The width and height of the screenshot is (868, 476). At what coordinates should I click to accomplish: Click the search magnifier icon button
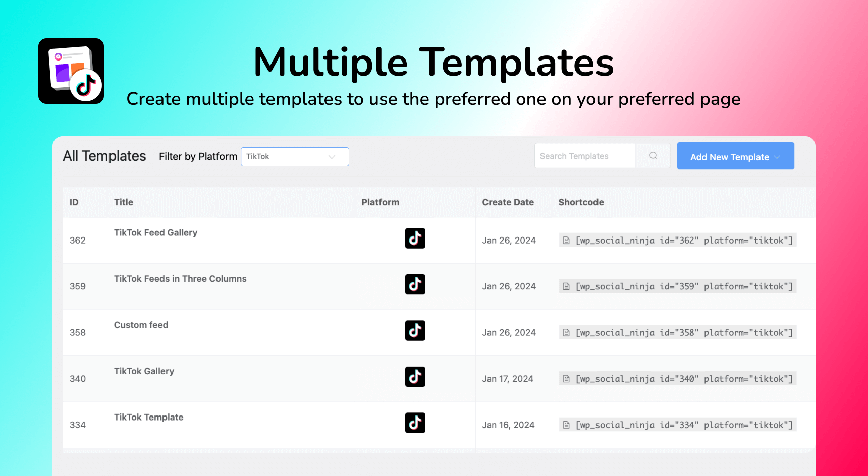pos(653,156)
